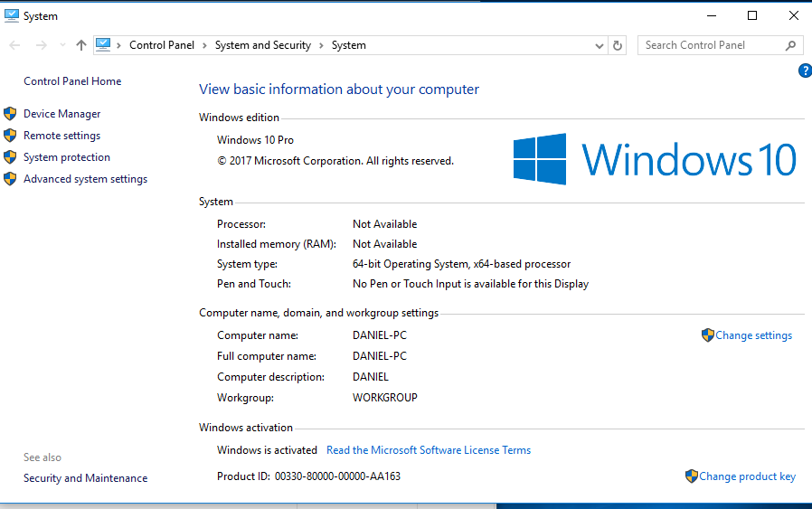Click the shield icon next to Change settings
The height and width of the screenshot is (509, 812).
tap(707, 335)
